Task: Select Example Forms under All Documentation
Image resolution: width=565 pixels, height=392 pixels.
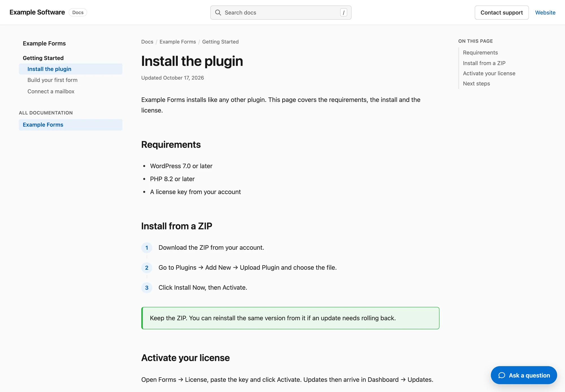Action: pos(71,125)
